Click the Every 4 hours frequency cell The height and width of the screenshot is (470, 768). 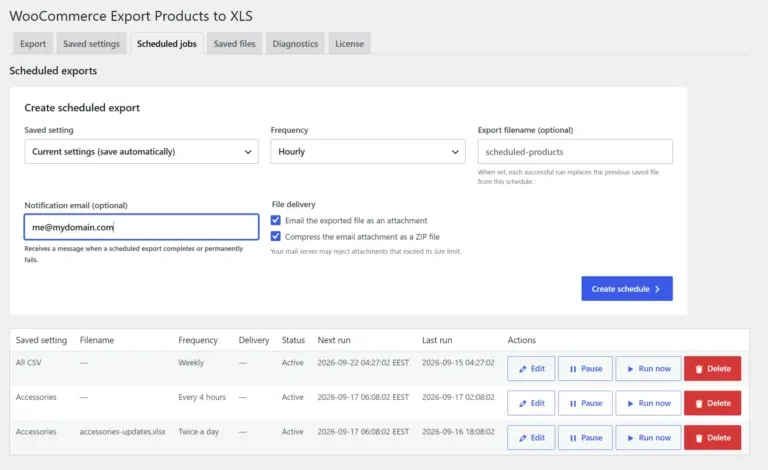(x=202, y=397)
